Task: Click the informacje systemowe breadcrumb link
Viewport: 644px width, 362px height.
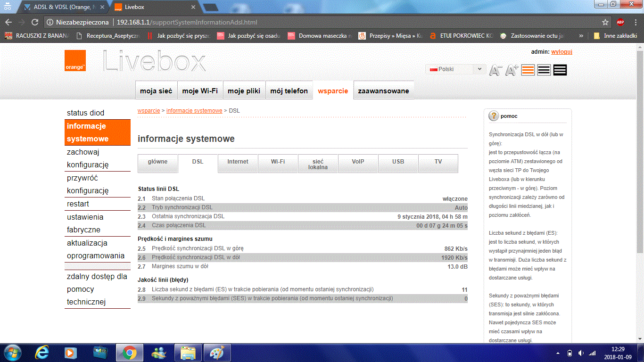Action: [x=194, y=111]
